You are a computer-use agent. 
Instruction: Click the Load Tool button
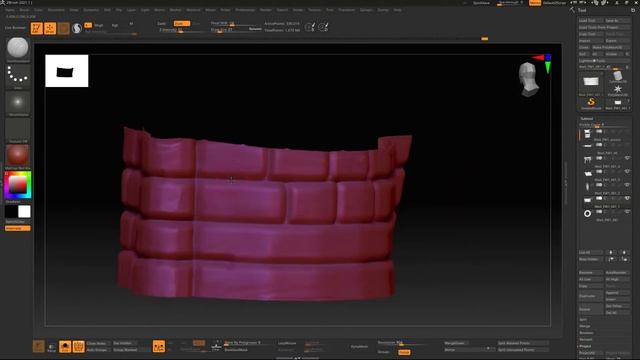tap(590, 20)
